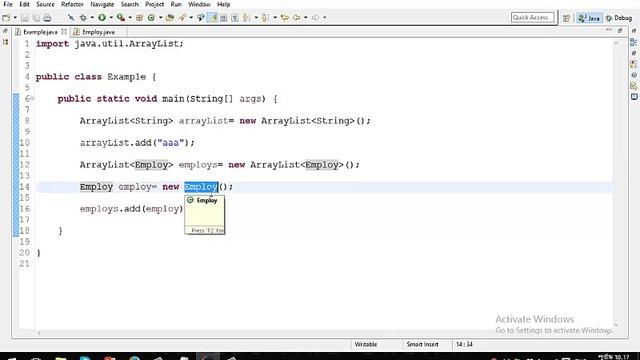Switch to the Java perspective
The width and height of the screenshot is (640, 360).
click(589, 18)
